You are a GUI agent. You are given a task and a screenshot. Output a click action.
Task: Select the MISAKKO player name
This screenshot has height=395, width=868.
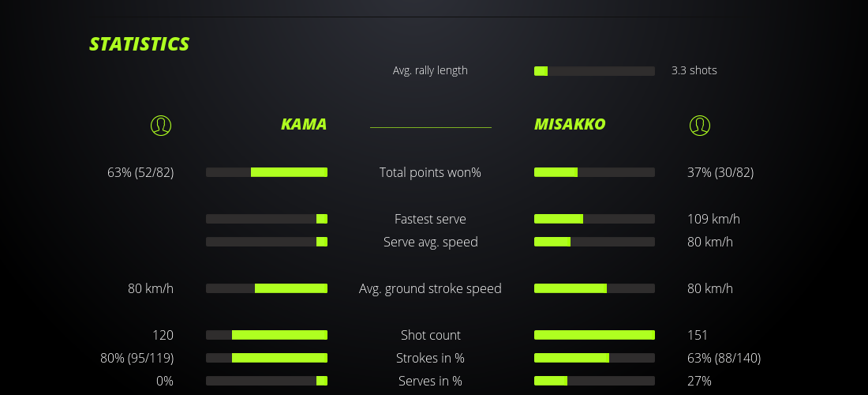tap(570, 124)
